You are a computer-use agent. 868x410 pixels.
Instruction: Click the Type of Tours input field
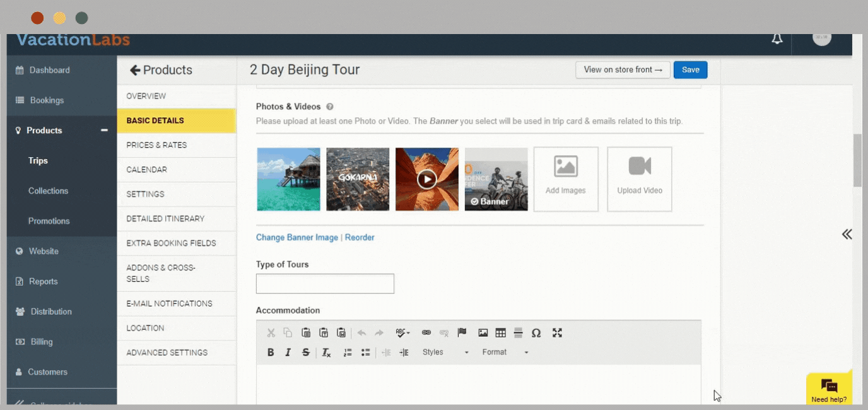[x=325, y=284]
